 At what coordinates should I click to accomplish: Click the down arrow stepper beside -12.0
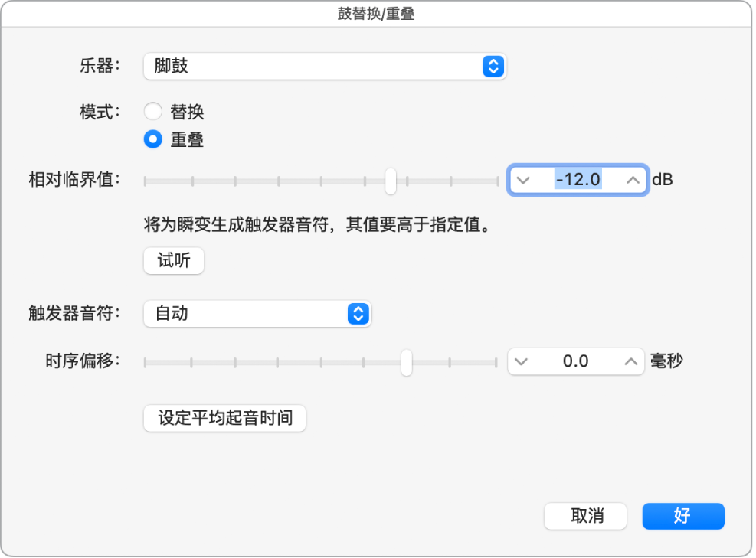(525, 180)
